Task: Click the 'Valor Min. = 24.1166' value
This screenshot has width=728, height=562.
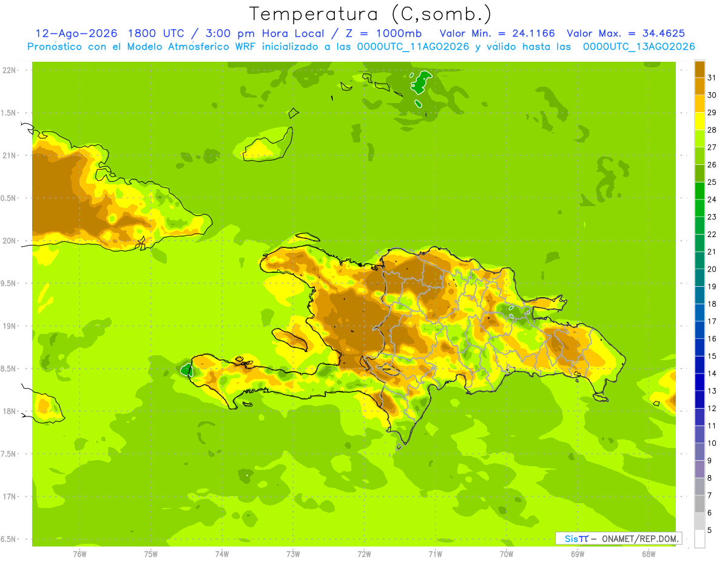Action: (x=497, y=33)
